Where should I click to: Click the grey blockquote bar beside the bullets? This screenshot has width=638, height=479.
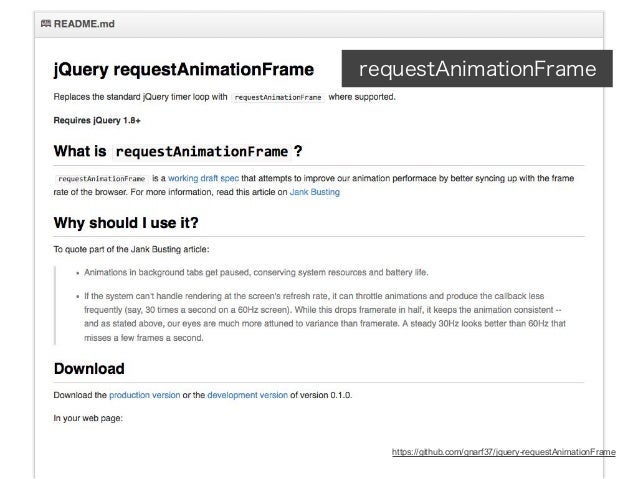pos(55,305)
